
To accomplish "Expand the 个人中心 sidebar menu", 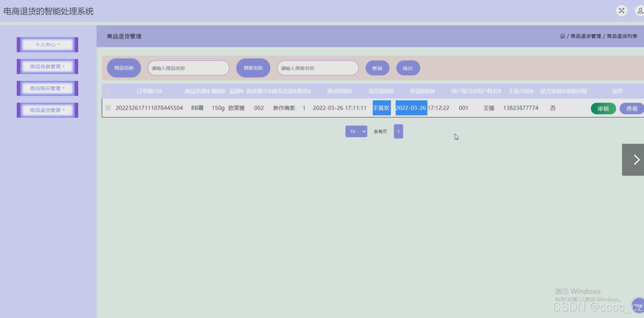I will tap(47, 45).
